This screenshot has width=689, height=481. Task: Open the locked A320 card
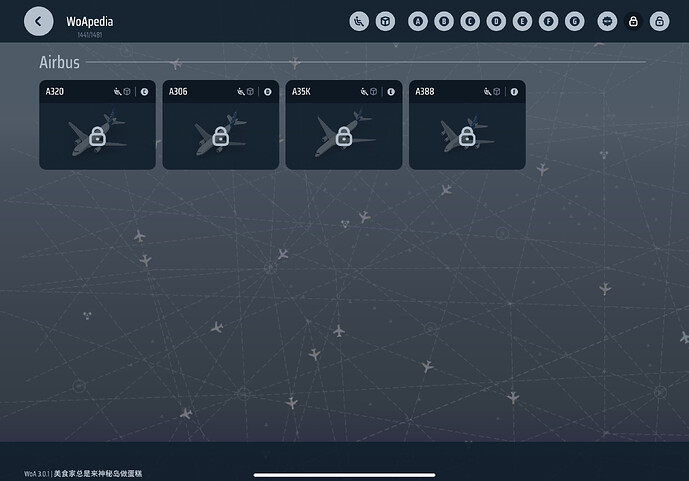coord(98,125)
